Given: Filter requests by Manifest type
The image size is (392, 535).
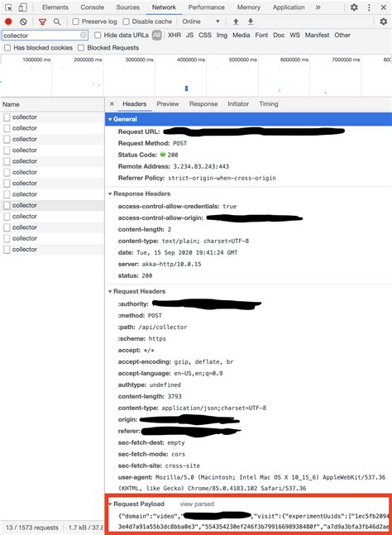Looking at the screenshot, I should click(x=317, y=36).
